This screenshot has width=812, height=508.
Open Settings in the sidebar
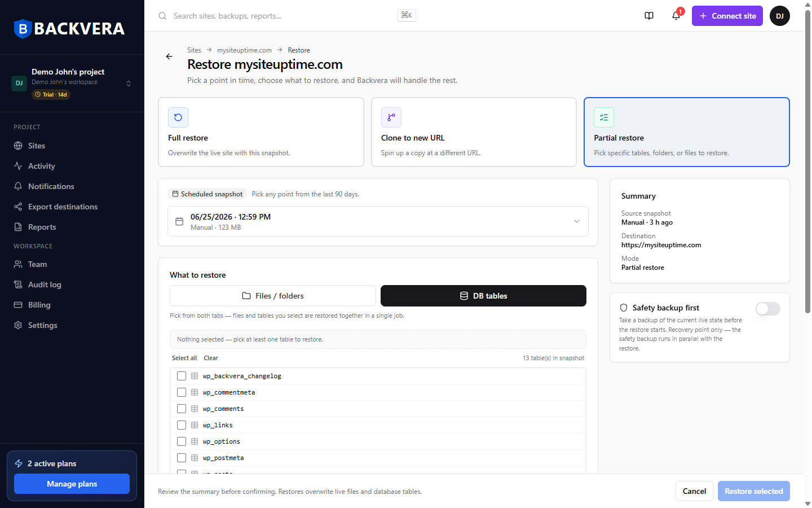point(72,325)
